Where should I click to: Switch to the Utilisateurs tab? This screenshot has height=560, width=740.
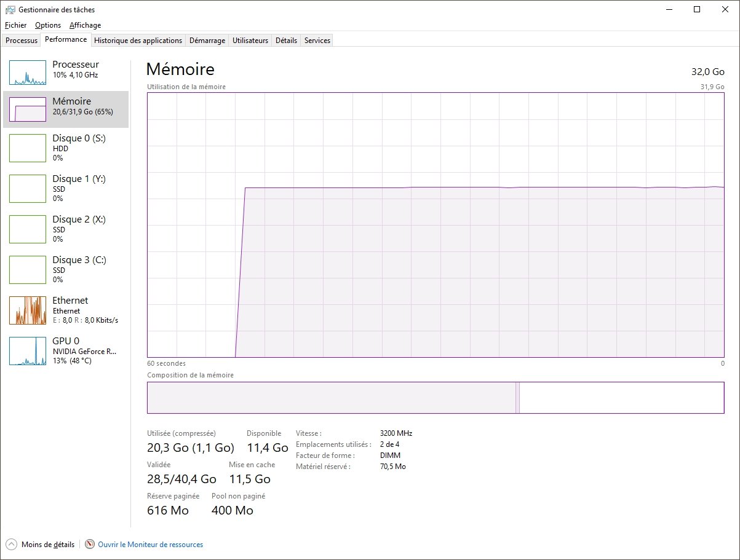pos(250,40)
